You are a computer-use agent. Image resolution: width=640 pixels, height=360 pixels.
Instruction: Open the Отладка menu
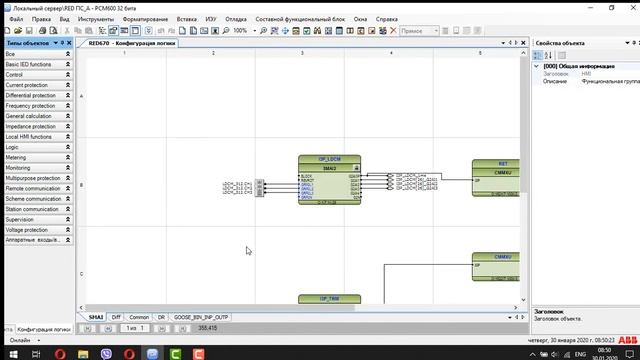236,19
